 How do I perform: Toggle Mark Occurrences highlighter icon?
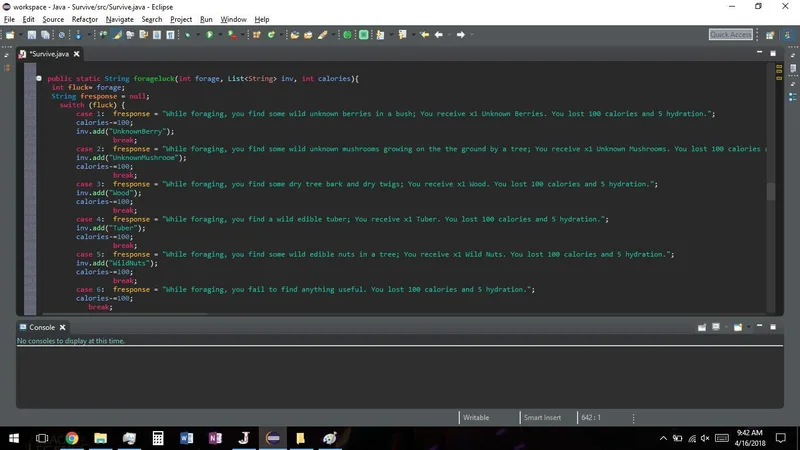point(117,35)
